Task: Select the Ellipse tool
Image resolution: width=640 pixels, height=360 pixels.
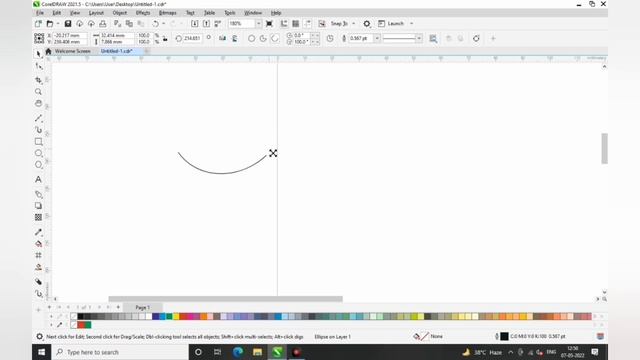Action: (x=38, y=153)
